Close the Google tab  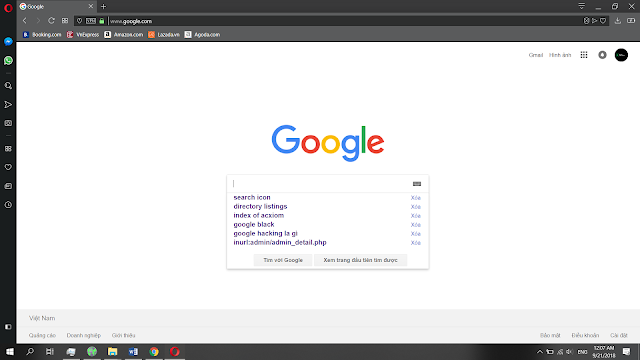pos(91,7)
